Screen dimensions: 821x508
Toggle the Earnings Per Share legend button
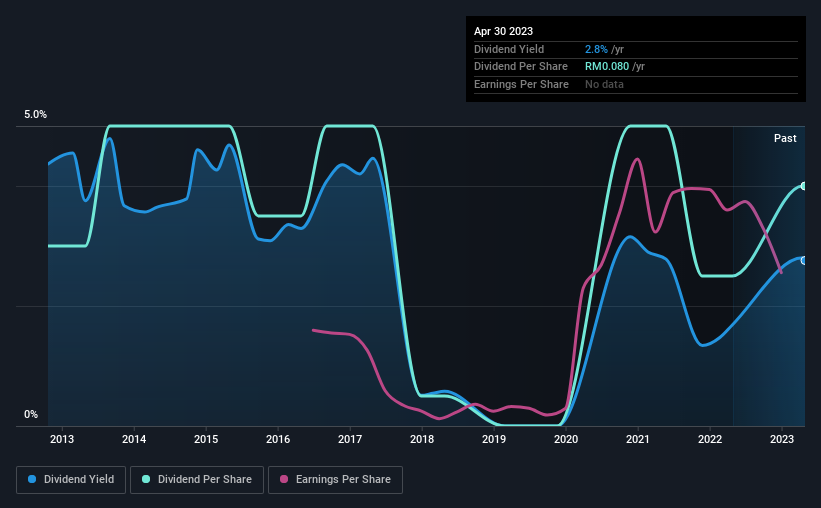click(335, 480)
